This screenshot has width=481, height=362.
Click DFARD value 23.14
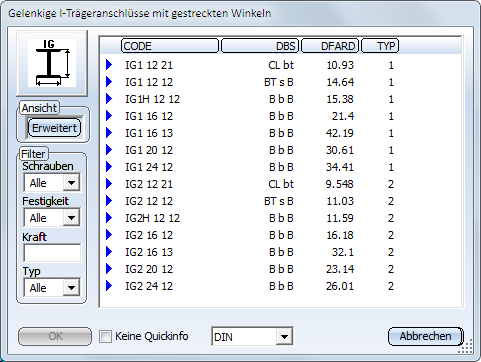340,269
